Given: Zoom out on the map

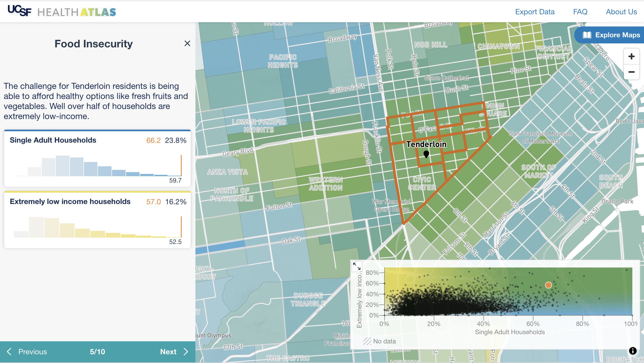Looking at the screenshot, I should click(632, 72).
